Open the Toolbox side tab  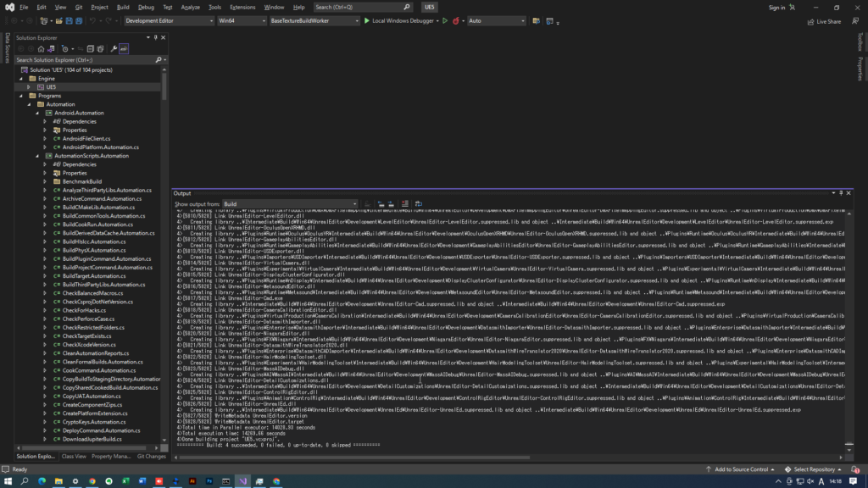860,42
